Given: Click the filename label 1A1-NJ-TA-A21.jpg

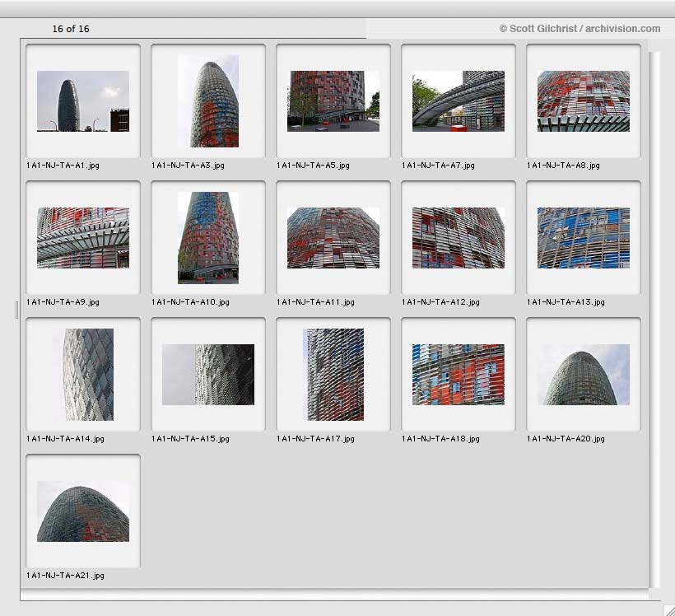Looking at the screenshot, I should (65, 576).
